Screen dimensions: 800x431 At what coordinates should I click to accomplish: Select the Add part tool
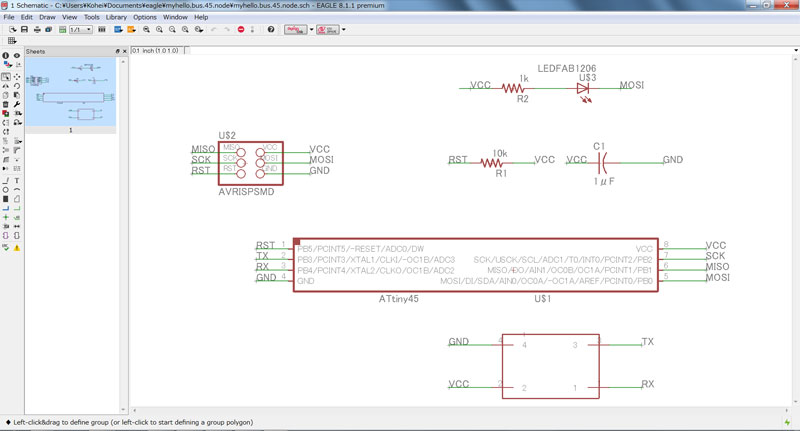(6, 113)
